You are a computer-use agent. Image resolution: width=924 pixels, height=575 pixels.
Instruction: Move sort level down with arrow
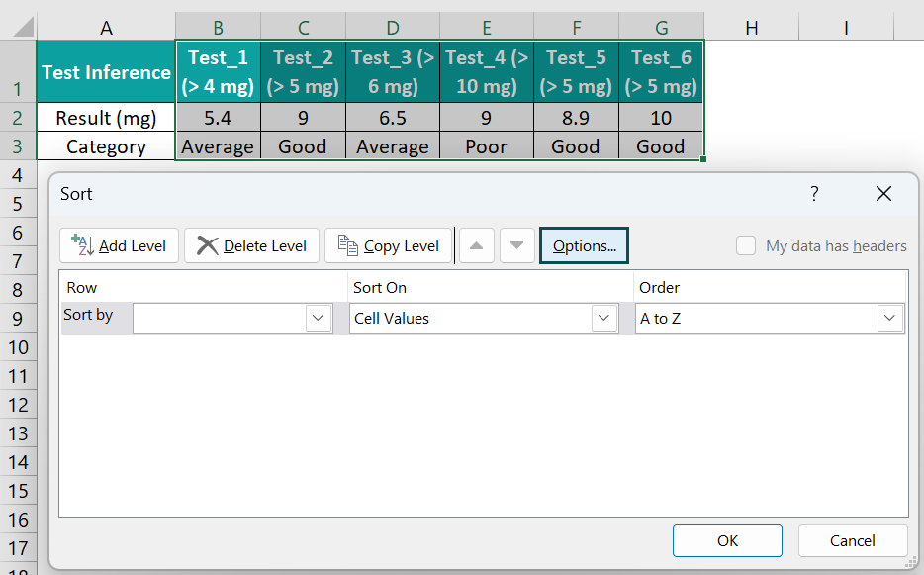click(x=516, y=245)
